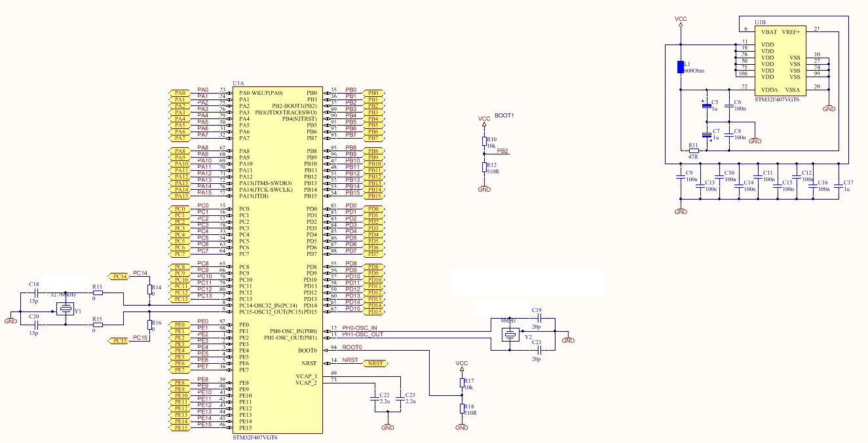Click the PH1-OSC_OUT net label
The height and width of the screenshot is (443, 868).
(363, 334)
